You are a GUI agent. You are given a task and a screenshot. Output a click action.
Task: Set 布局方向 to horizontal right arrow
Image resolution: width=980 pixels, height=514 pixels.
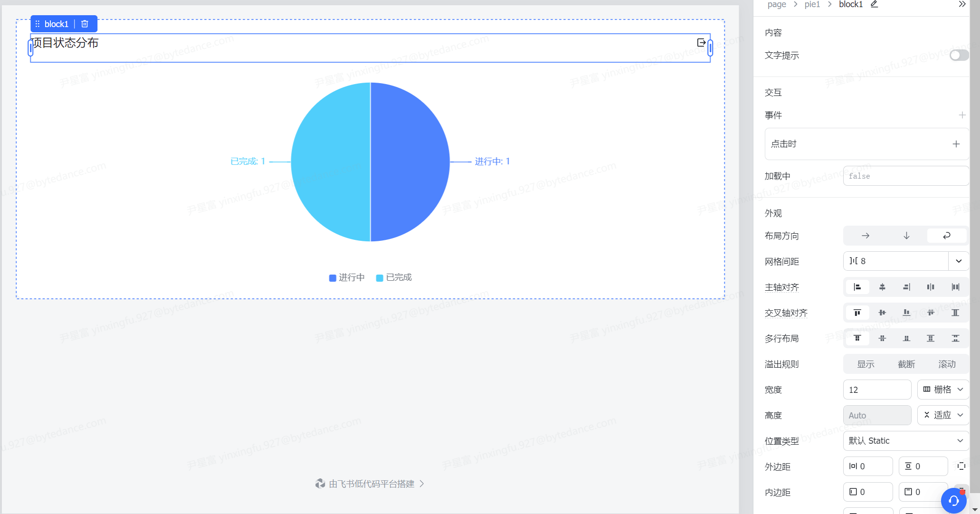point(866,236)
